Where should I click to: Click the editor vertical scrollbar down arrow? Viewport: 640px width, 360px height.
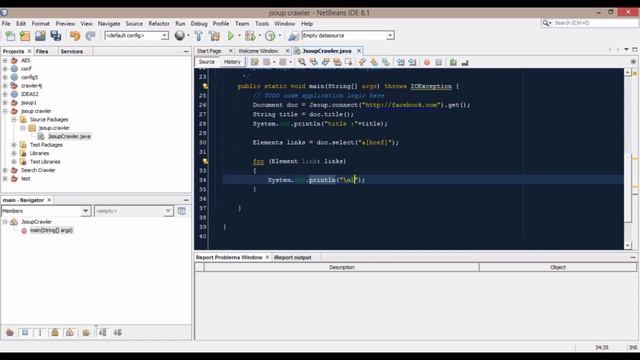pyautogui.click(x=628, y=245)
